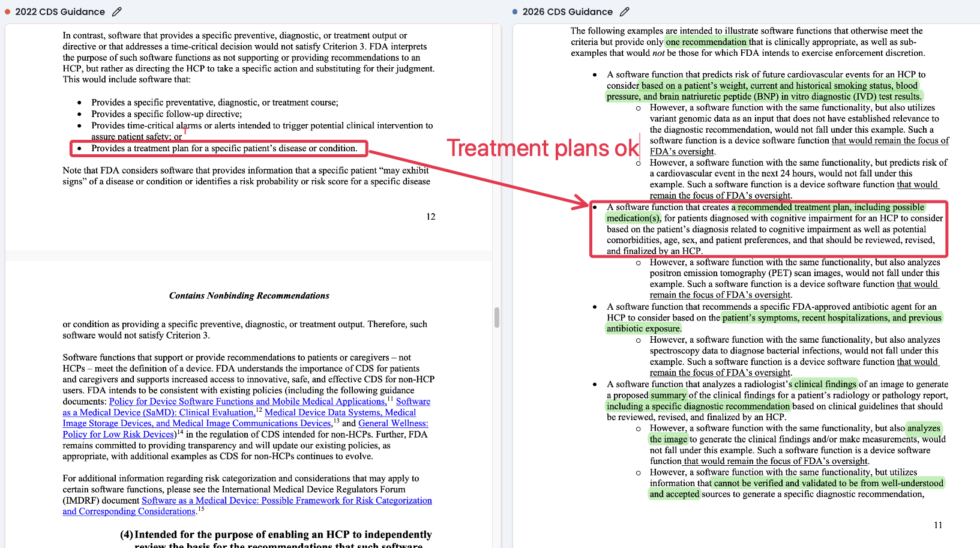Viewport: 980px width, 548px height.
Task: Click the pencil icon beside 2022 CDS Guidance
Action: coord(117,11)
